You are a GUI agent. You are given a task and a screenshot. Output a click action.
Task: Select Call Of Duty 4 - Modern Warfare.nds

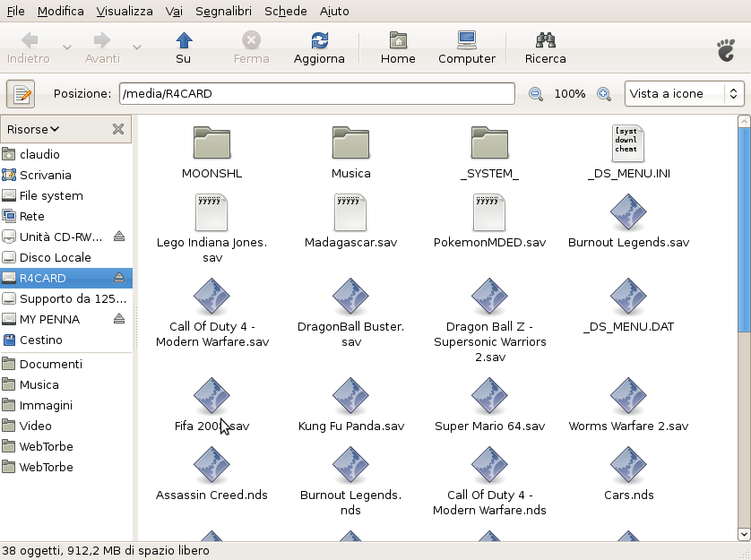point(489,465)
